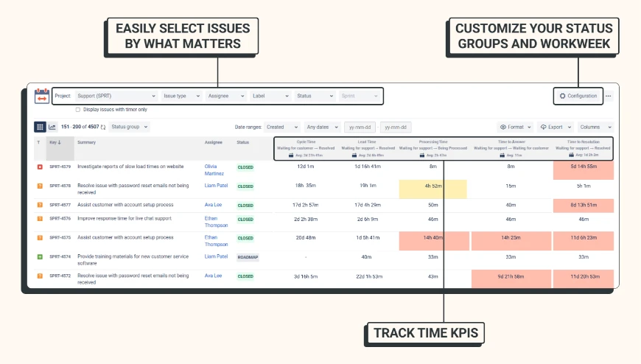The image size is (641, 364).
Task: Open the Label filter dropdown
Action: coord(270,96)
